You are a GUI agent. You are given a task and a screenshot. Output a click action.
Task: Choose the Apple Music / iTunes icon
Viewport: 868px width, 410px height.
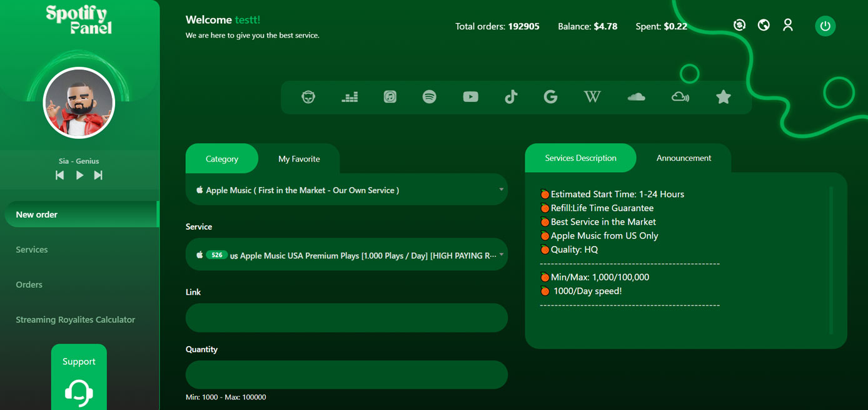pyautogui.click(x=390, y=97)
